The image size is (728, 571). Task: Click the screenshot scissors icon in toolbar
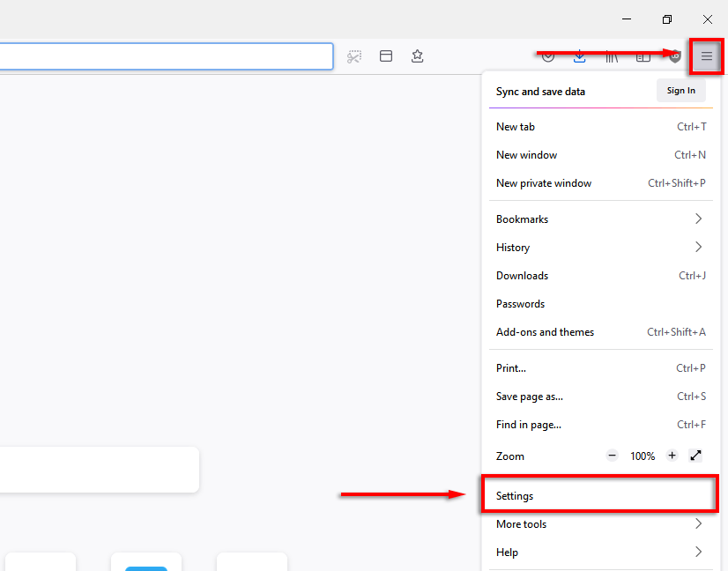(354, 56)
